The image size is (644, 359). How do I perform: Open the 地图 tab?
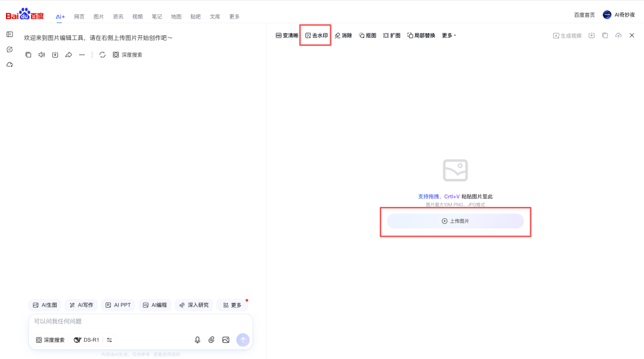point(176,17)
